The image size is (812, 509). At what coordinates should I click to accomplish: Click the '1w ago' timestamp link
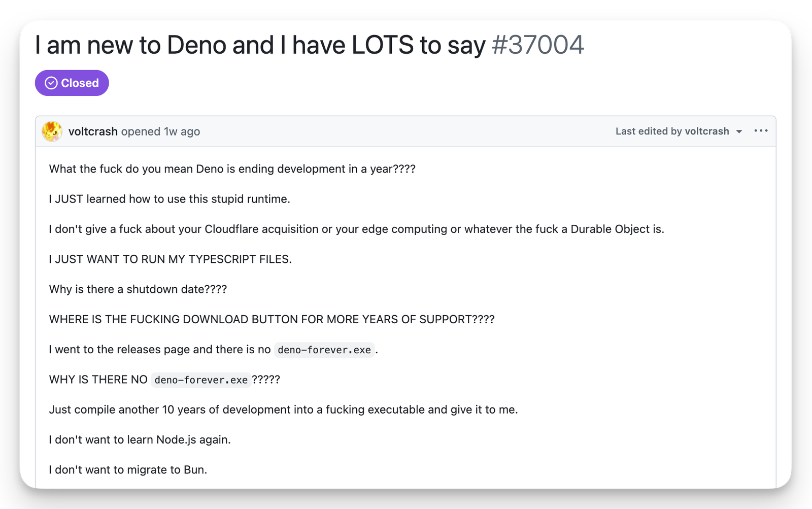click(x=182, y=131)
